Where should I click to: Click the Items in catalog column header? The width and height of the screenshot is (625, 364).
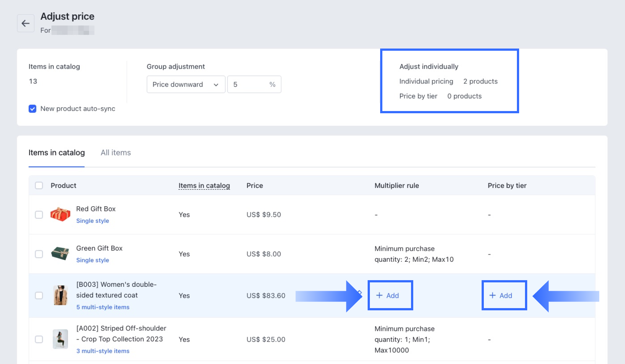pyautogui.click(x=204, y=186)
